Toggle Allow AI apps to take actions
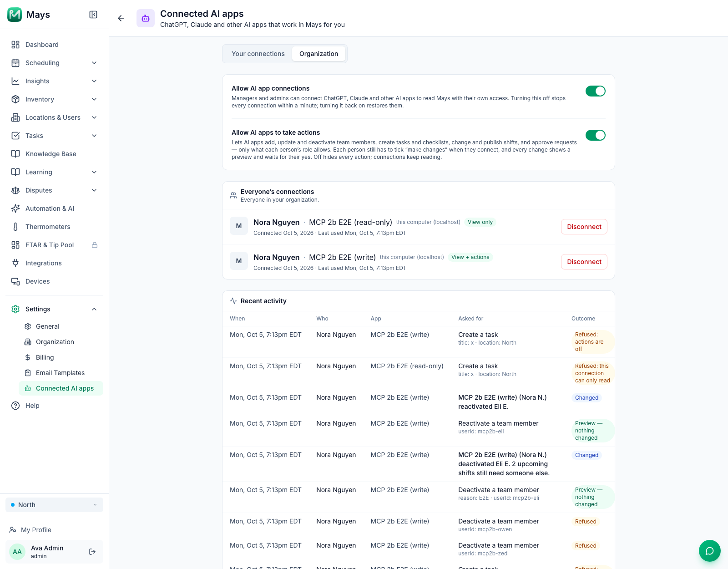728x569 pixels. [x=596, y=135]
